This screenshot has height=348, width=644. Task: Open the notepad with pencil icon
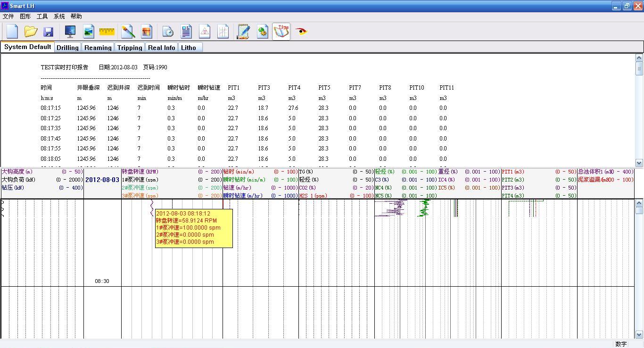243,32
